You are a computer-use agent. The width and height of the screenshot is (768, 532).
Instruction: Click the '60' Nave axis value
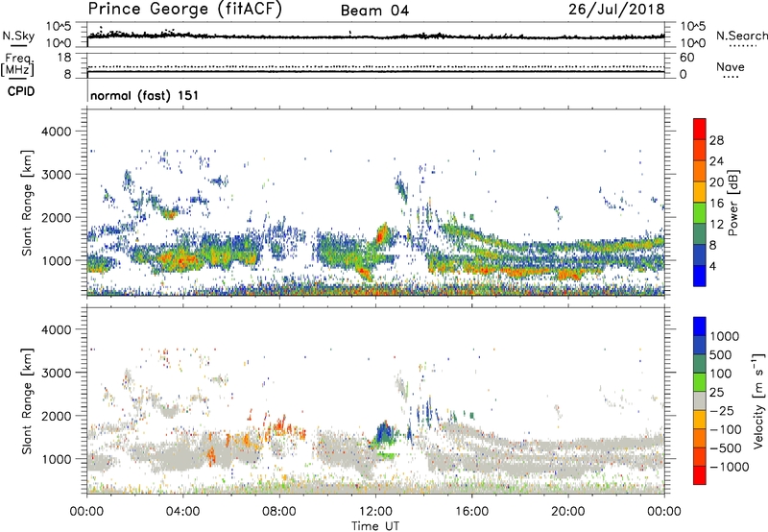tap(687, 58)
